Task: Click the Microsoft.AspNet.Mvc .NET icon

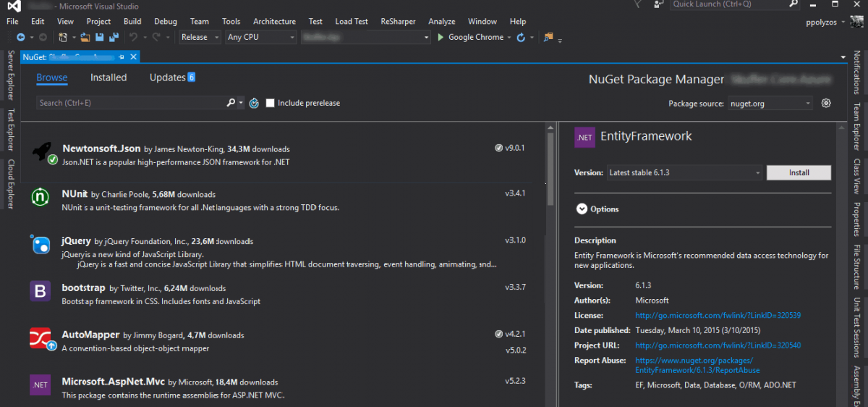Action: click(41, 385)
